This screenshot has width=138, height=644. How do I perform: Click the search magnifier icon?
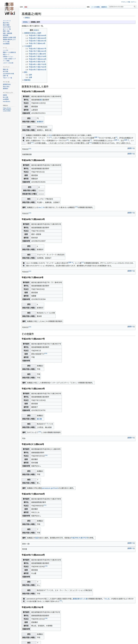click(134, 7)
